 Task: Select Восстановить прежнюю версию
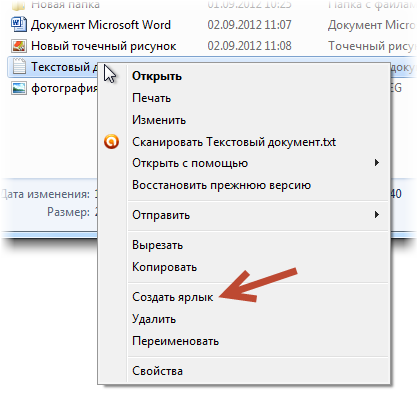(x=221, y=185)
